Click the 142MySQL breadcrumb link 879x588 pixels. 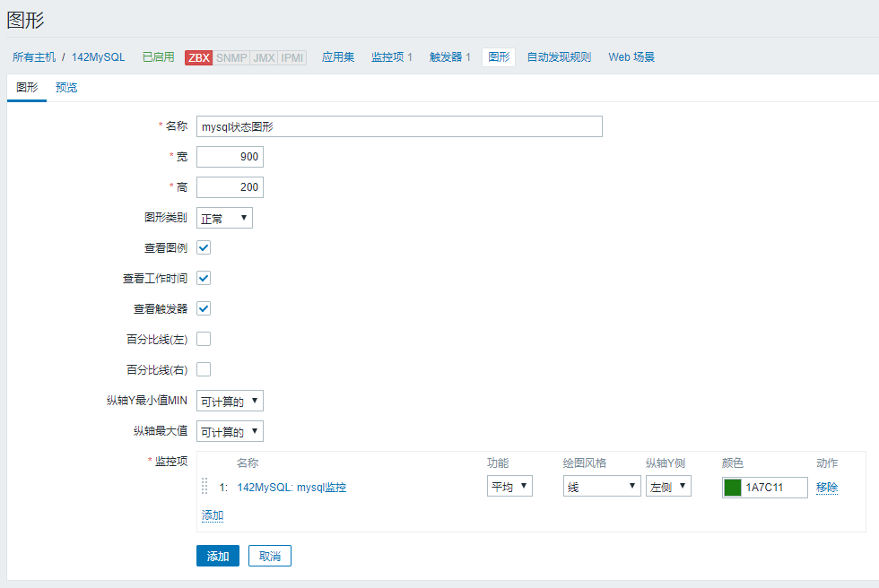coord(98,57)
